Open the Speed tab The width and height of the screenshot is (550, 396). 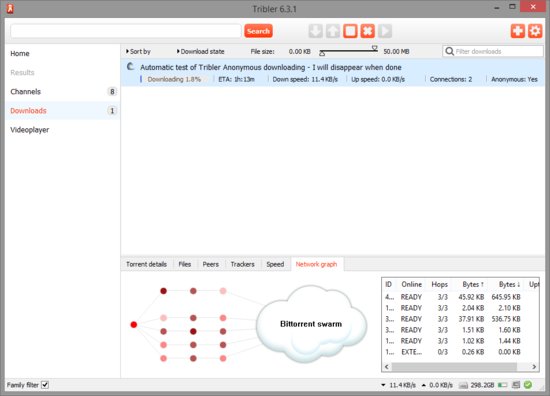275,264
